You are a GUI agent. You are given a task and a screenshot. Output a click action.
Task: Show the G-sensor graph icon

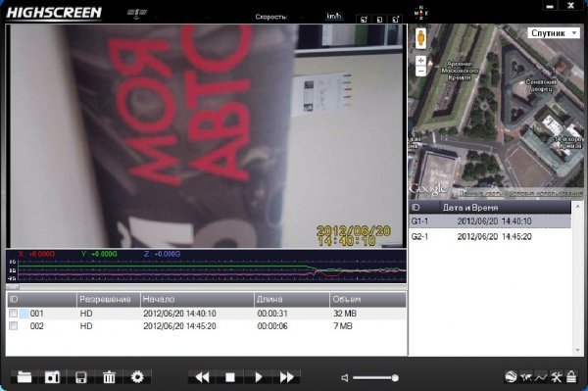[540, 376]
